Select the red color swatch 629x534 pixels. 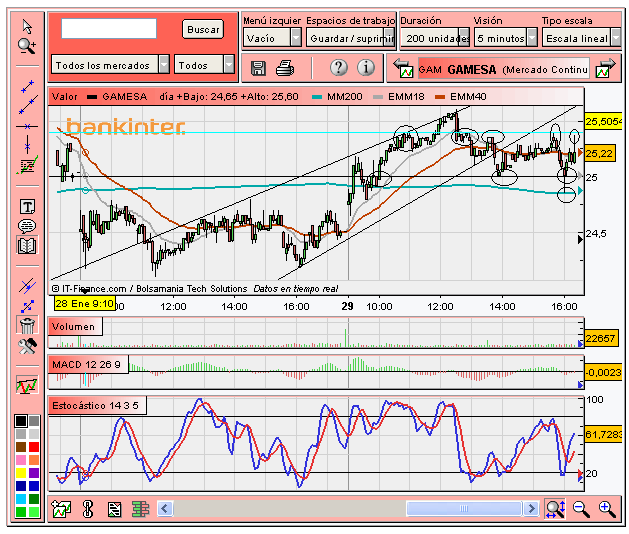tap(34, 447)
